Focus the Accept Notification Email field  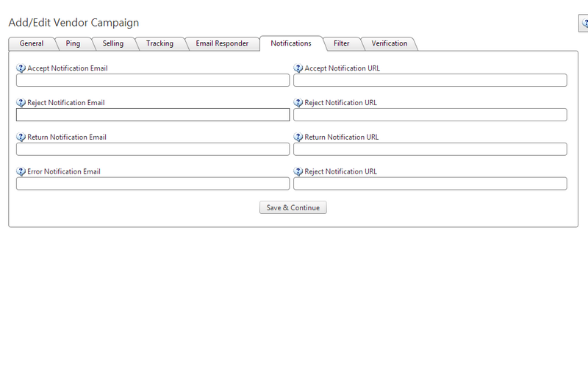[153, 80]
